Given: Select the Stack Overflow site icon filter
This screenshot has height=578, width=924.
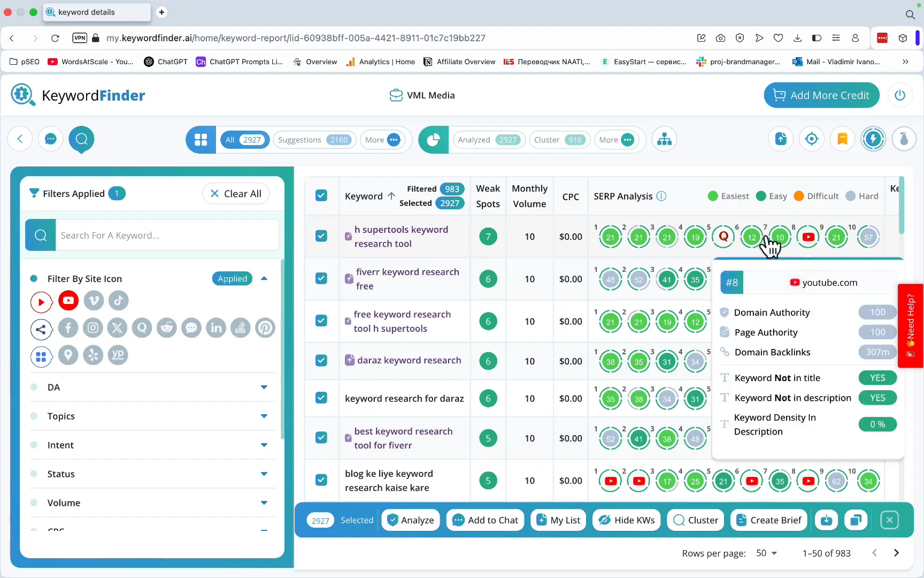Looking at the screenshot, I should tap(241, 328).
